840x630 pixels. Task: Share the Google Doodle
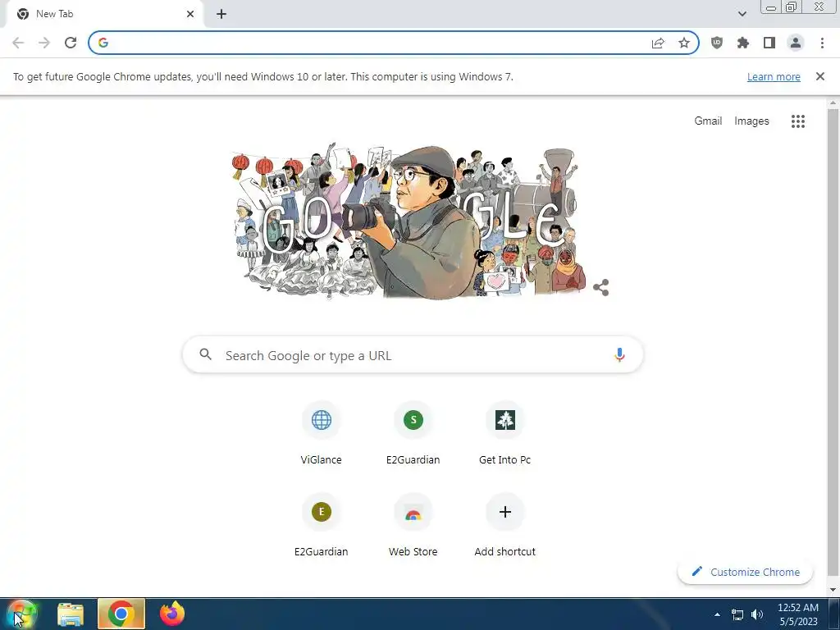point(601,288)
